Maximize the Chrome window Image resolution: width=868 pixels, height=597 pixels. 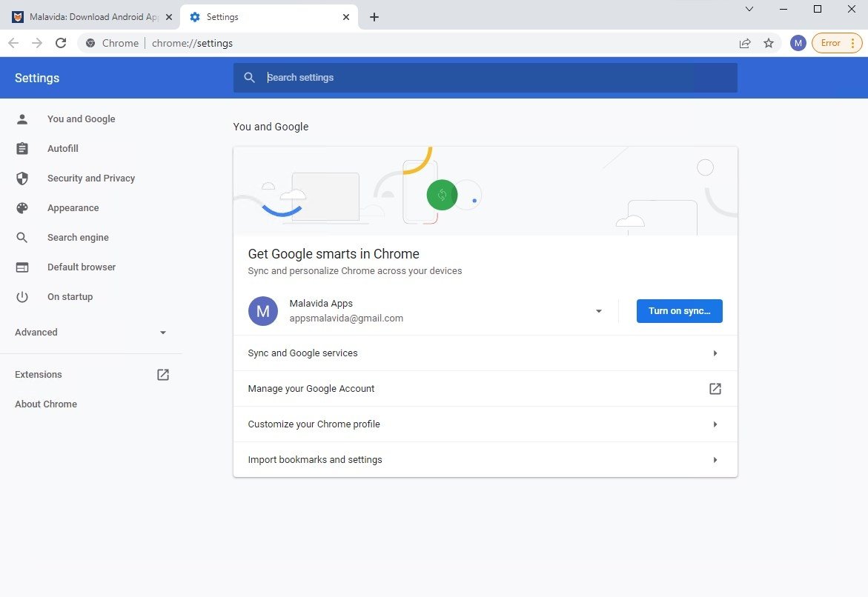(x=817, y=9)
